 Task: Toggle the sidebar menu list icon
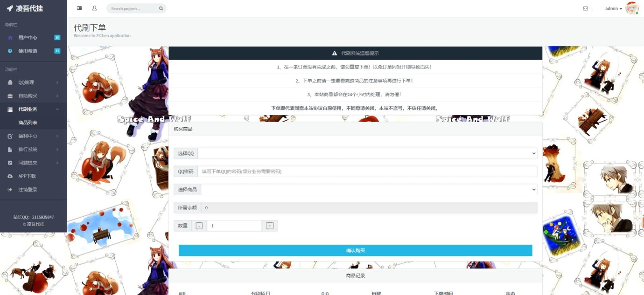click(79, 8)
